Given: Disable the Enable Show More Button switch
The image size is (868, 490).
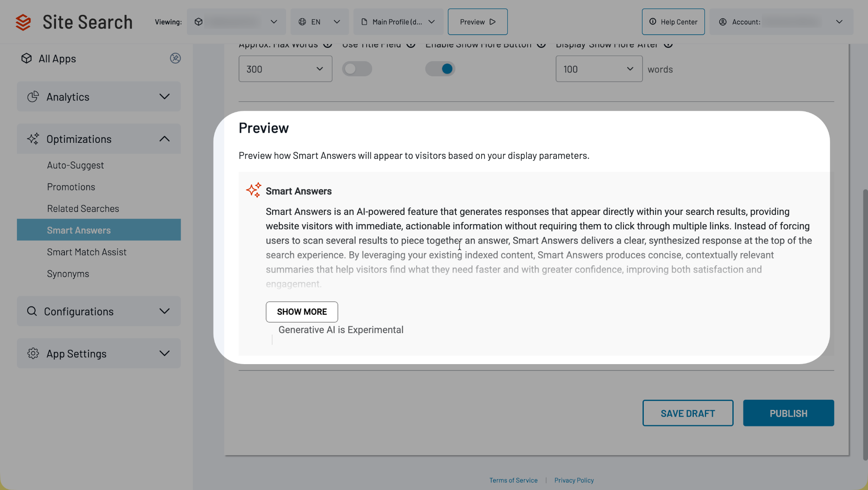Looking at the screenshot, I should coord(440,69).
